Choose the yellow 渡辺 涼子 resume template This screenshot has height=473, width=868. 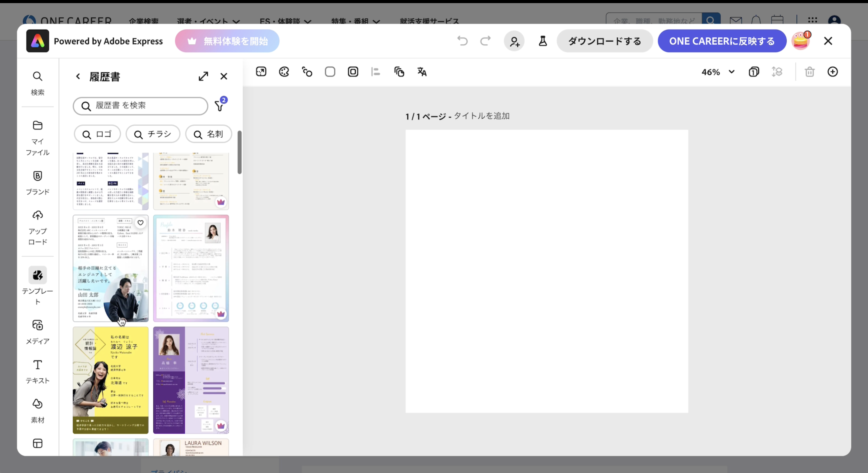click(111, 380)
